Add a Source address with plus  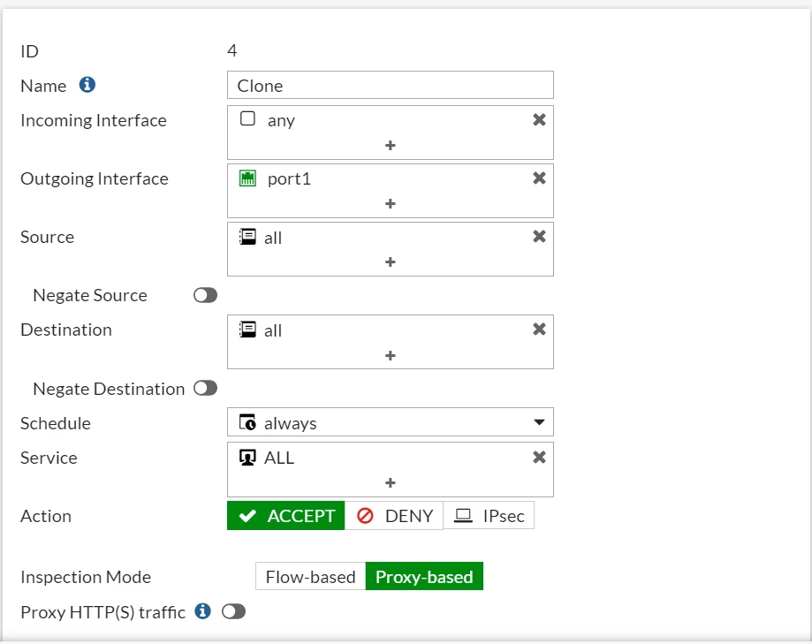[391, 262]
